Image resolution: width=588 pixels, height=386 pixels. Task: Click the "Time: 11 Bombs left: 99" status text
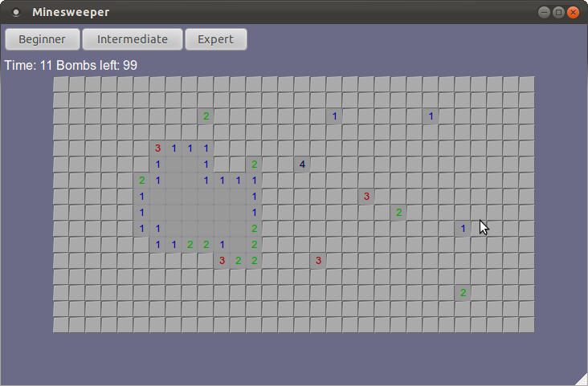[71, 65]
